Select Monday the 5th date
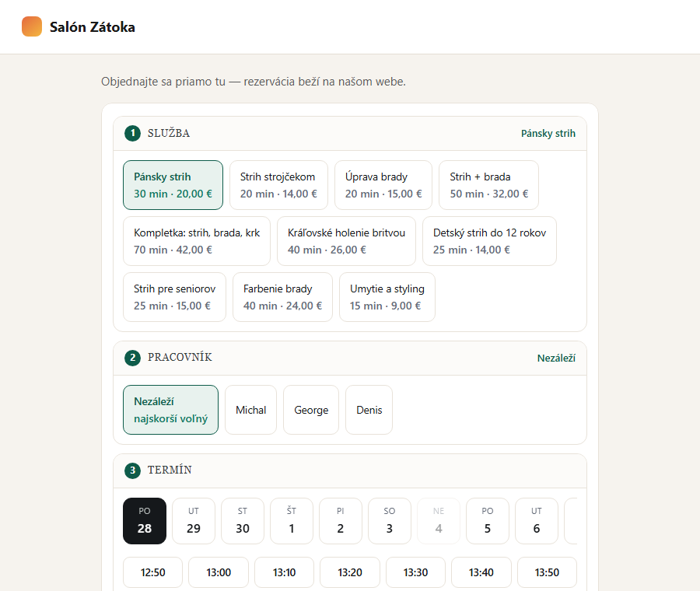Screen dimensions: 700x591 coord(488,521)
